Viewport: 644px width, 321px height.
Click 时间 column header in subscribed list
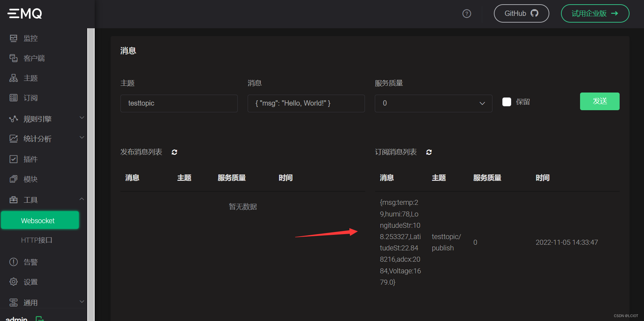click(543, 178)
